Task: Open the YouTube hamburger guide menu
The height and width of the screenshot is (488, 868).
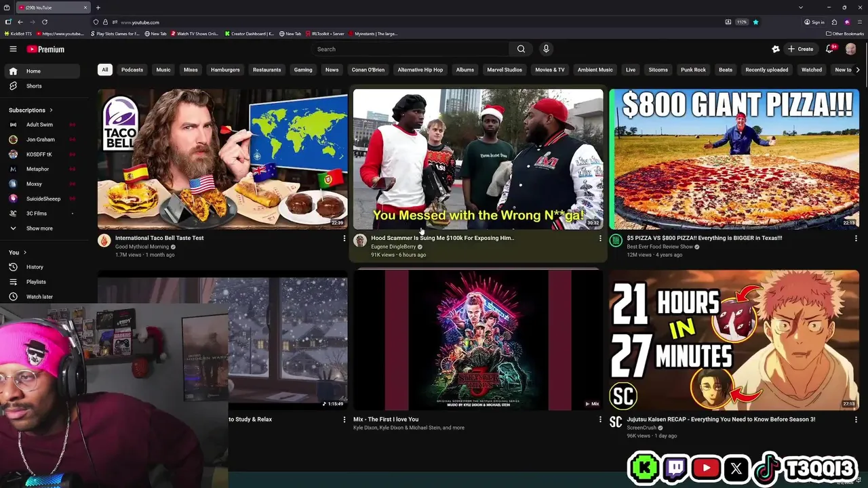Action: point(13,49)
